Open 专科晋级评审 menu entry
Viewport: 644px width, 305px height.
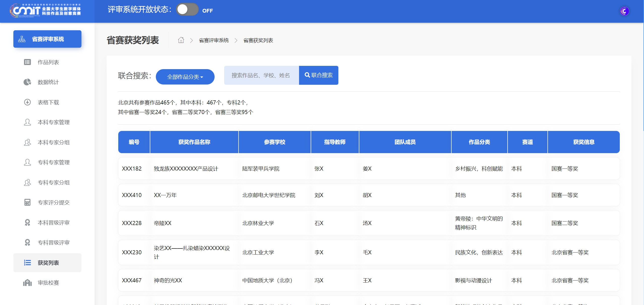coord(53,242)
